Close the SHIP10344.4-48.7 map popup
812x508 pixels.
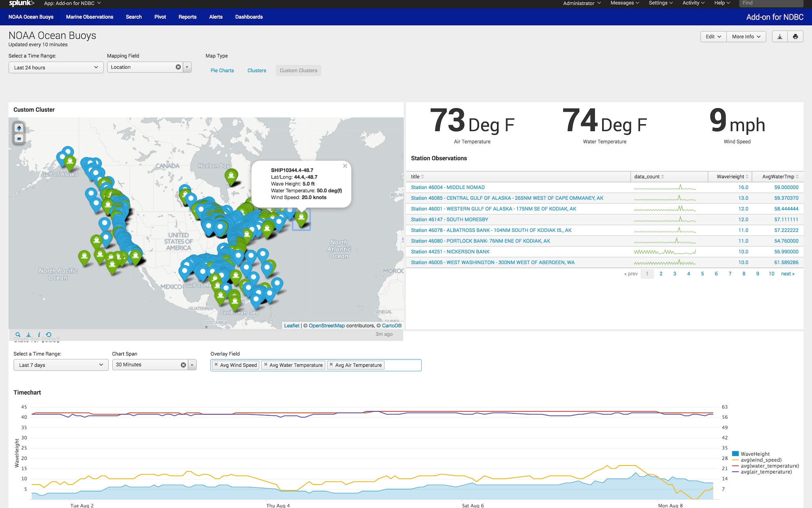(x=345, y=166)
